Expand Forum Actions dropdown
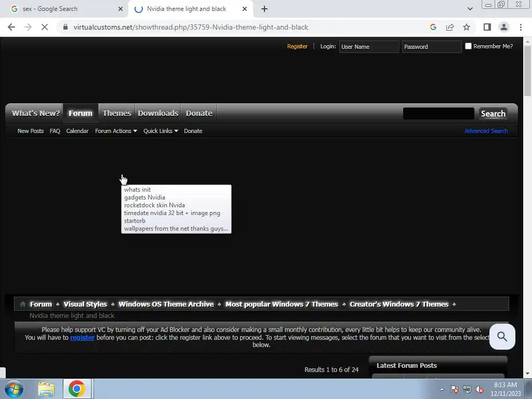This screenshot has height=399, width=532. [116, 131]
